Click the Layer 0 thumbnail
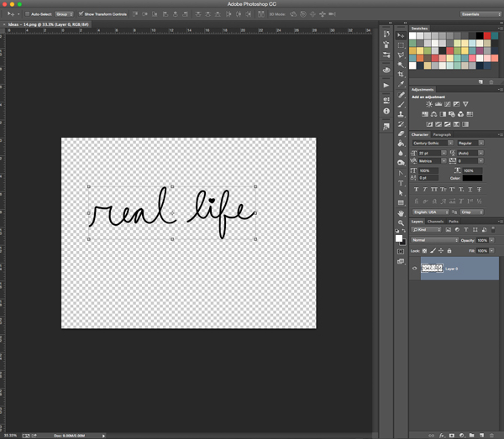504x439 pixels. click(x=432, y=269)
